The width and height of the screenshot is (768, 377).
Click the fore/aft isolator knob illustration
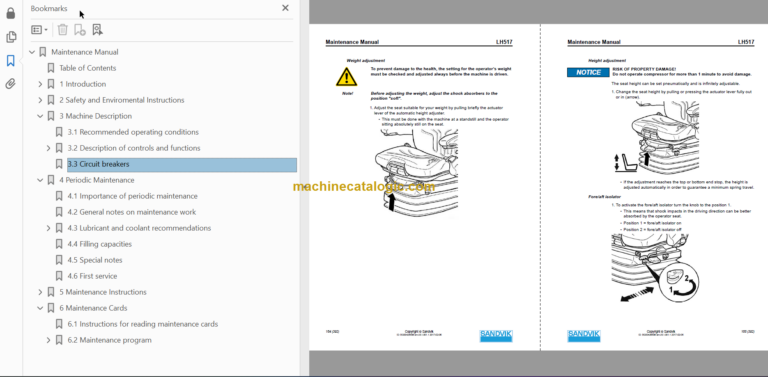pyautogui.click(x=655, y=268)
